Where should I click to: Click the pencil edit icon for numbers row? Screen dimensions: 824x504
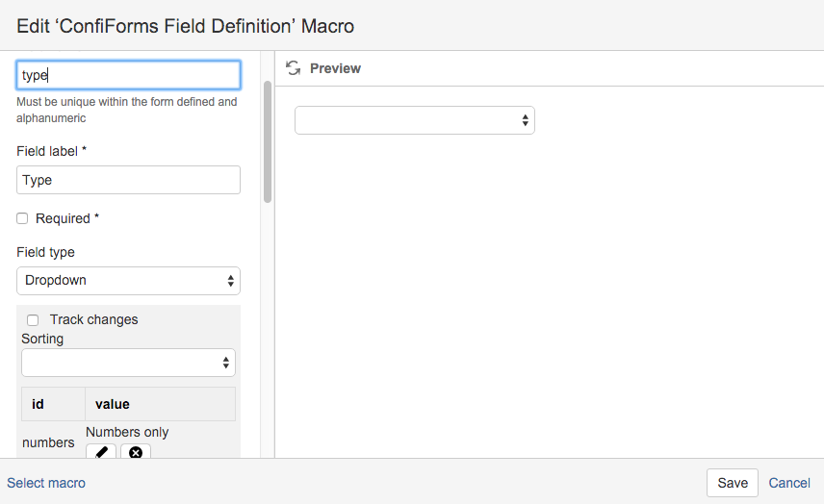(x=101, y=451)
